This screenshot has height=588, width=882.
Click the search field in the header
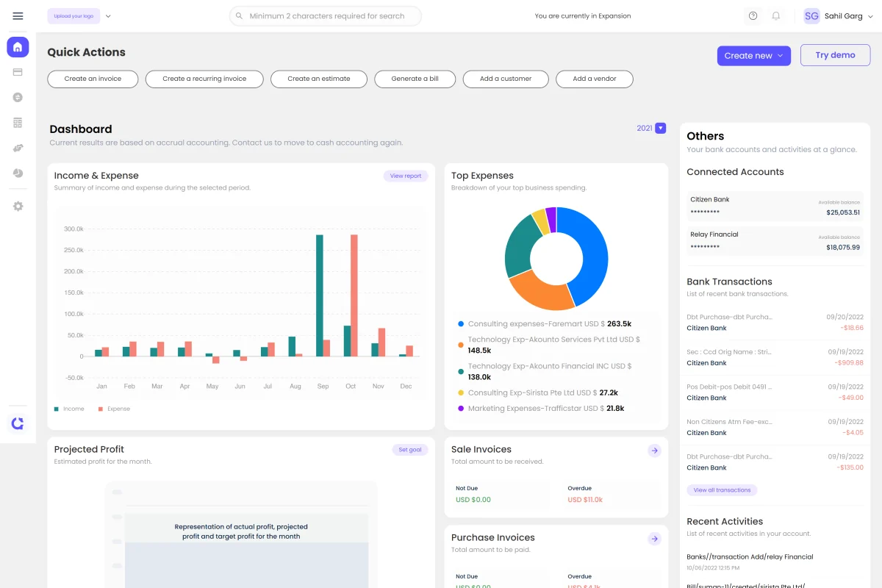tap(325, 15)
